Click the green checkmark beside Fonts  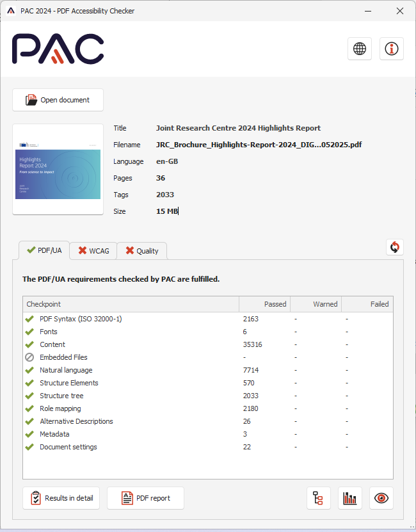(29, 332)
